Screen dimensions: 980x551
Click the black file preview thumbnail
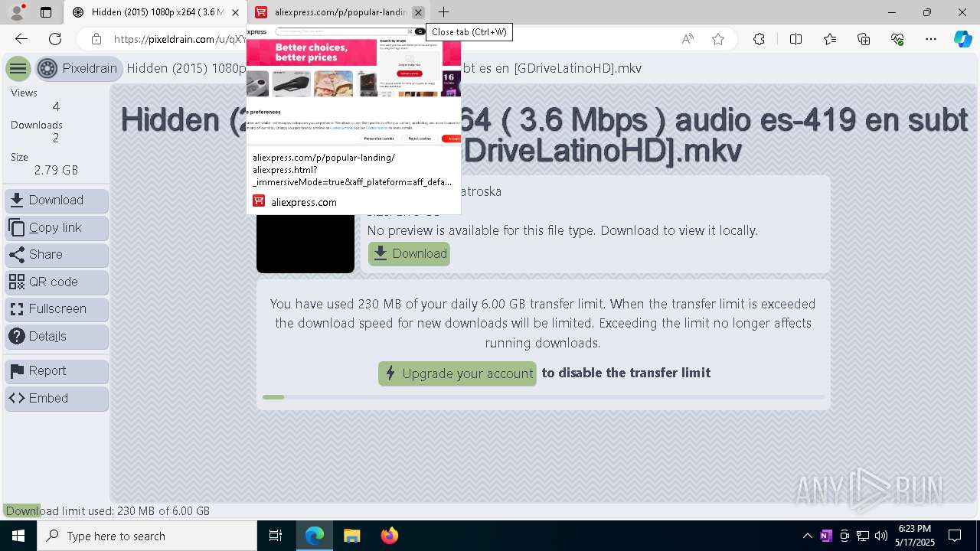click(x=305, y=243)
